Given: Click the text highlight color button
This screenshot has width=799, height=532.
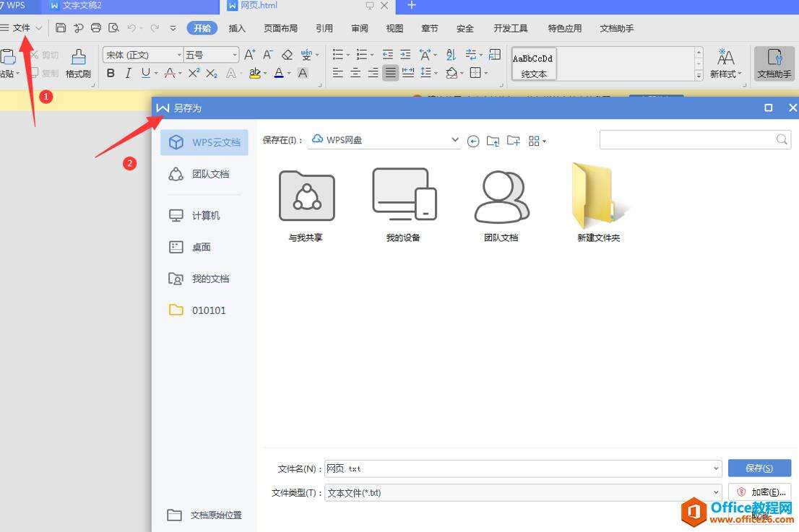Looking at the screenshot, I should 255,74.
